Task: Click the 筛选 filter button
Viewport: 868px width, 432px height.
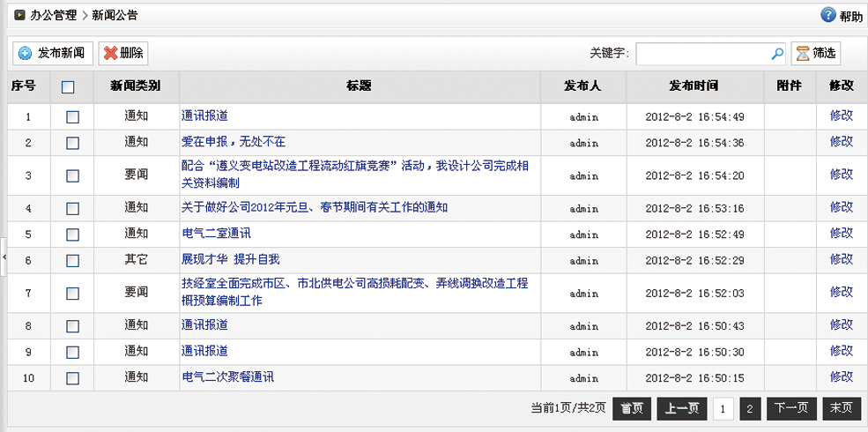Action: (x=815, y=53)
